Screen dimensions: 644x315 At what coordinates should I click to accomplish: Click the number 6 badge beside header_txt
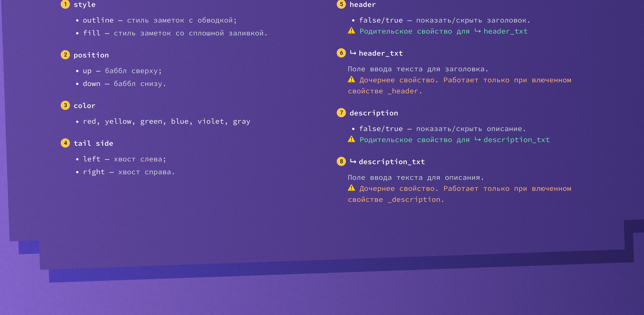[341, 53]
